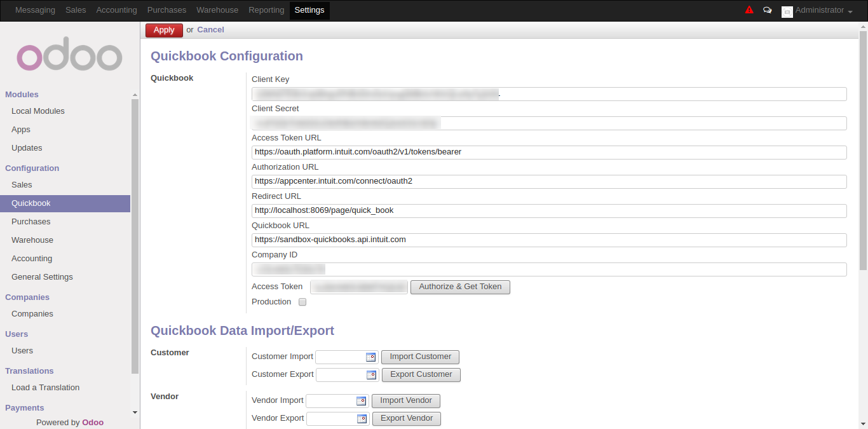
Task: Select Quickbook in the sidebar
Action: click(65, 203)
